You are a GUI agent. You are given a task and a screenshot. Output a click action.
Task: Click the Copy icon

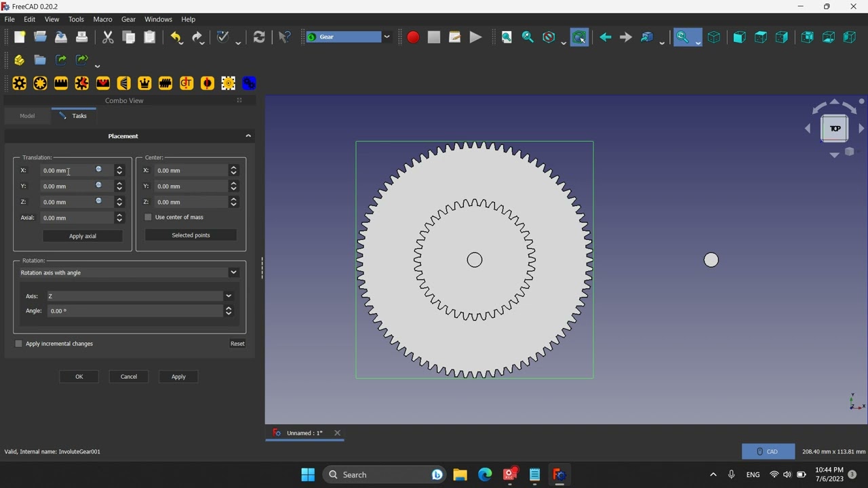click(129, 37)
